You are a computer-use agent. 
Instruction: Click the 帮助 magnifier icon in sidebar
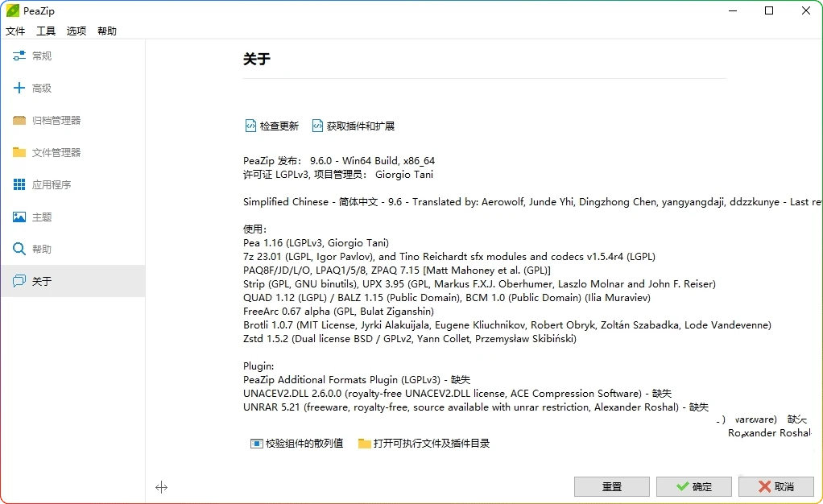tap(19, 249)
